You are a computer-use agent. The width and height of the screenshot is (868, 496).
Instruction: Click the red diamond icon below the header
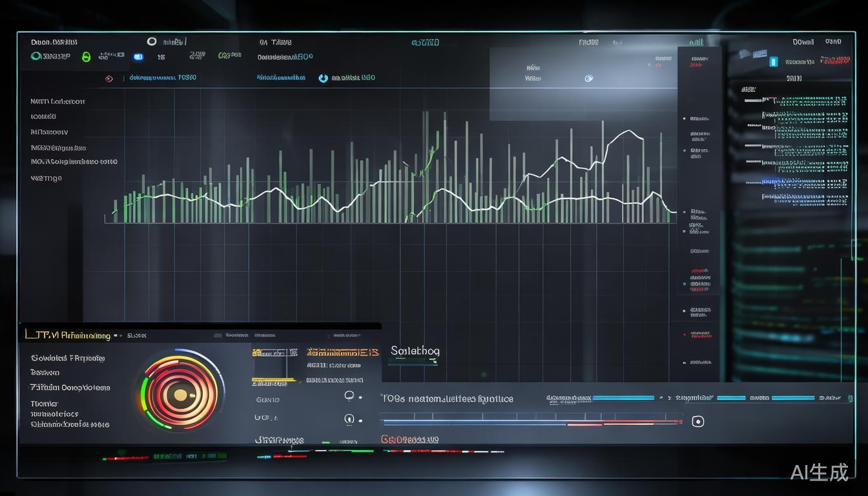click(x=108, y=79)
